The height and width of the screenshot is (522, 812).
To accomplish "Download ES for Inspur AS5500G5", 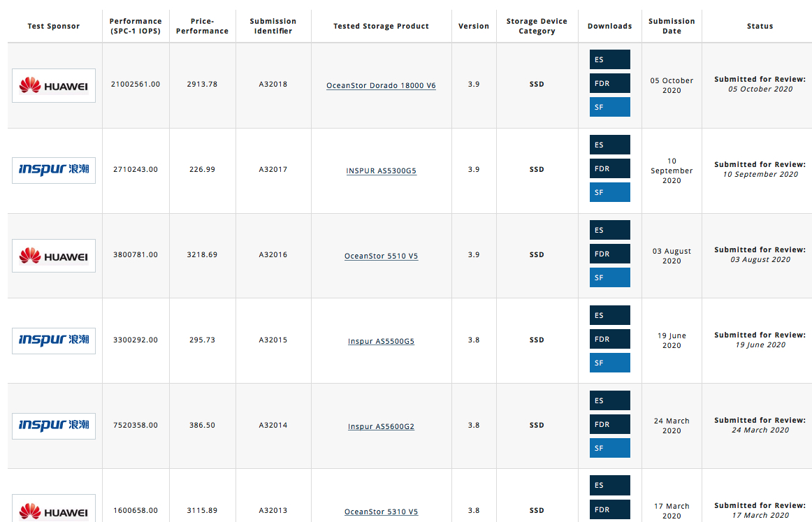I will click(x=610, y=315).
